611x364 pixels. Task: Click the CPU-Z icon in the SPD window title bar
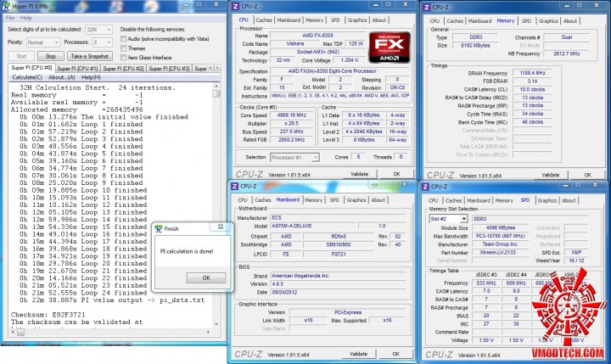[425, 187]
